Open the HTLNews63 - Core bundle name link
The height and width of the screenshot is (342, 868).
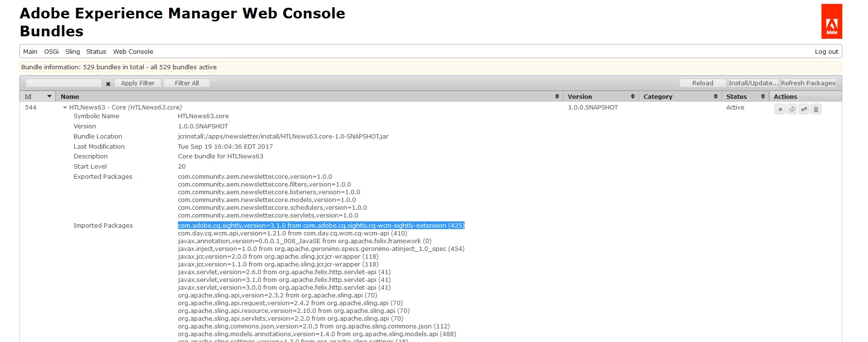[125, 108]
